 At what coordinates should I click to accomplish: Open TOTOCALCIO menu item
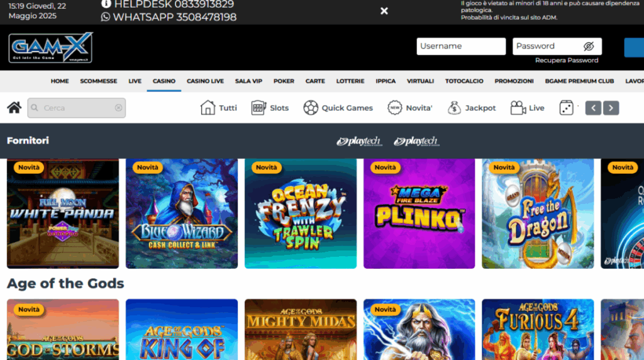[464, 81]
